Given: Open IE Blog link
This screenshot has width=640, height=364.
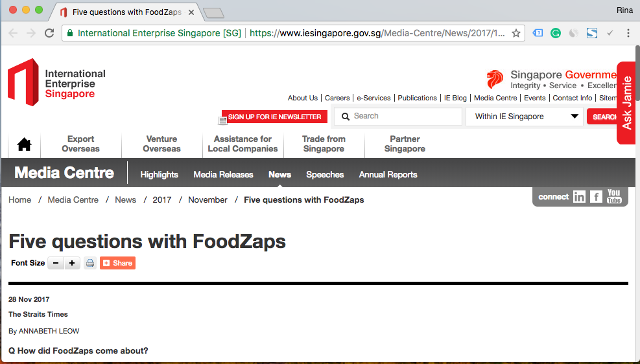Looking at the screenshot, I should click(455, 98).
